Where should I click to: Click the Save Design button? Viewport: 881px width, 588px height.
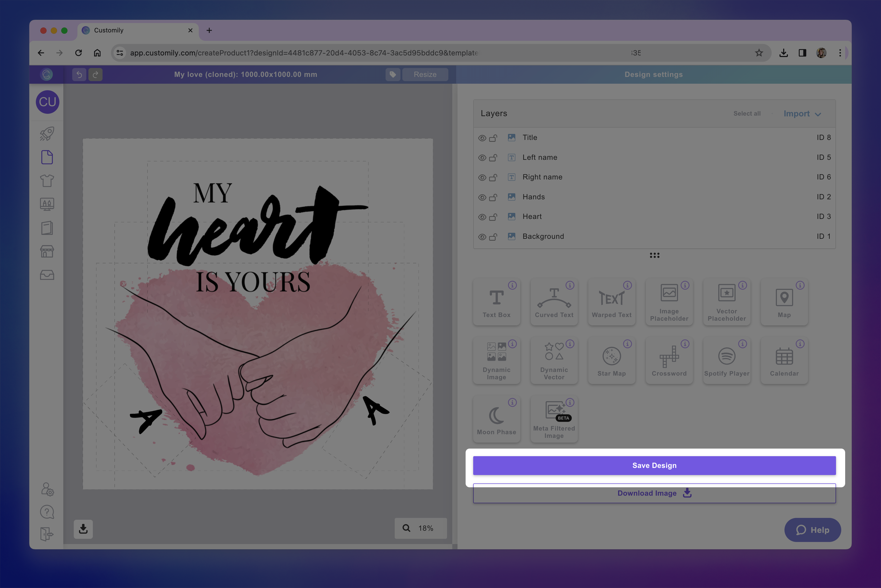coord(654,465)
